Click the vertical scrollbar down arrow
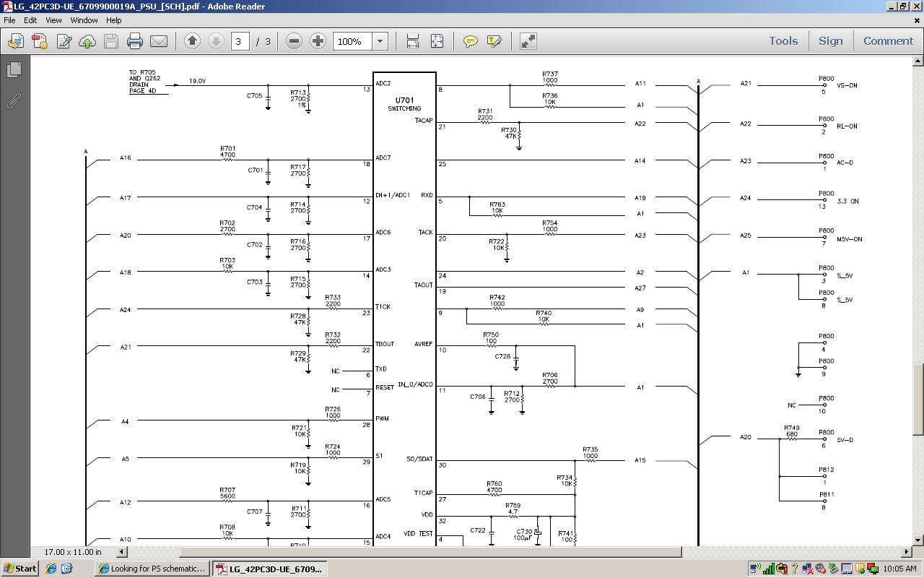 tap(918, 540)
